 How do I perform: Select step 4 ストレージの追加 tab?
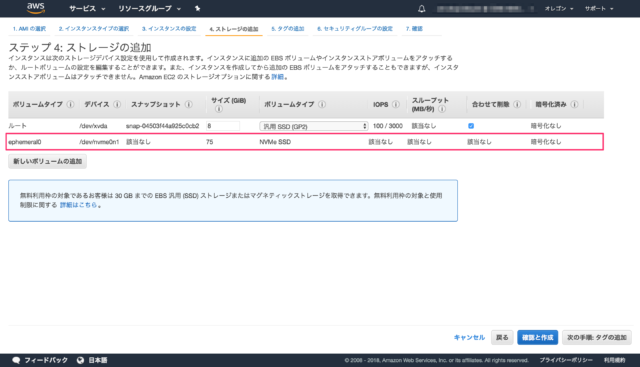point(234,29)
